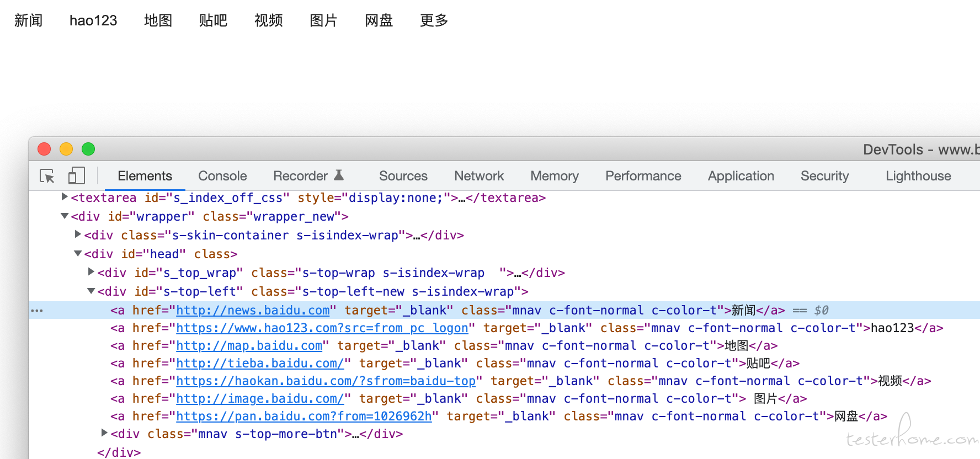Switch to the Elements tab

click(145, 176)
